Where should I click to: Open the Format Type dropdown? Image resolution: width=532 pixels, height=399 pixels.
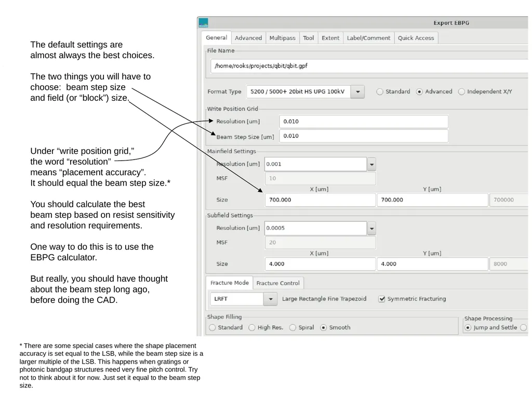click(x=357, y=91)
